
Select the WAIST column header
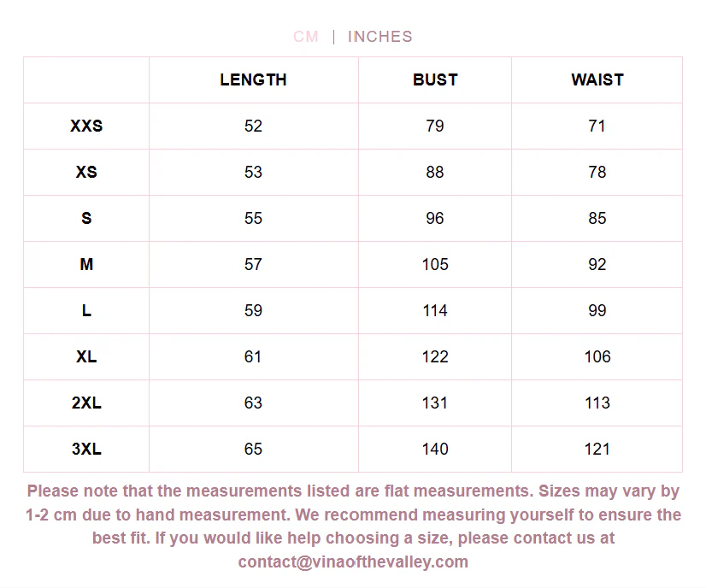(597, 79)
